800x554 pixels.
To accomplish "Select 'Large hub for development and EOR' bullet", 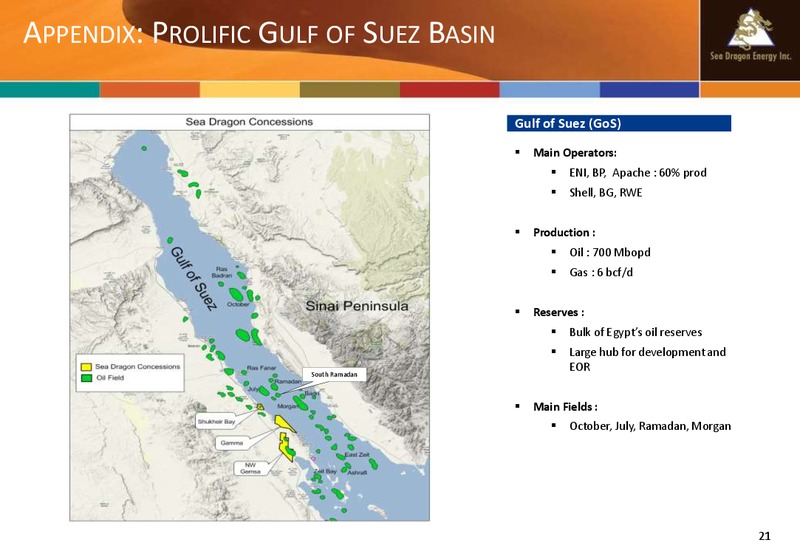I will click(x=647, y=359).
